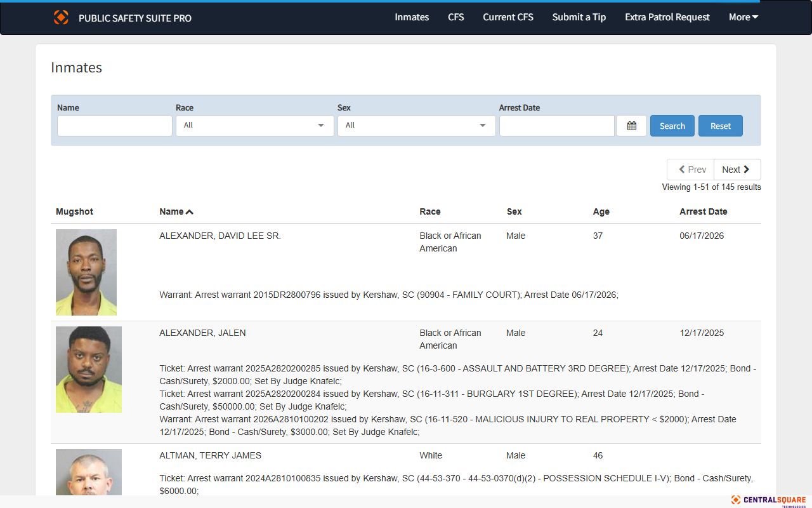Click the Sex column header

click(x=514, y=211)
